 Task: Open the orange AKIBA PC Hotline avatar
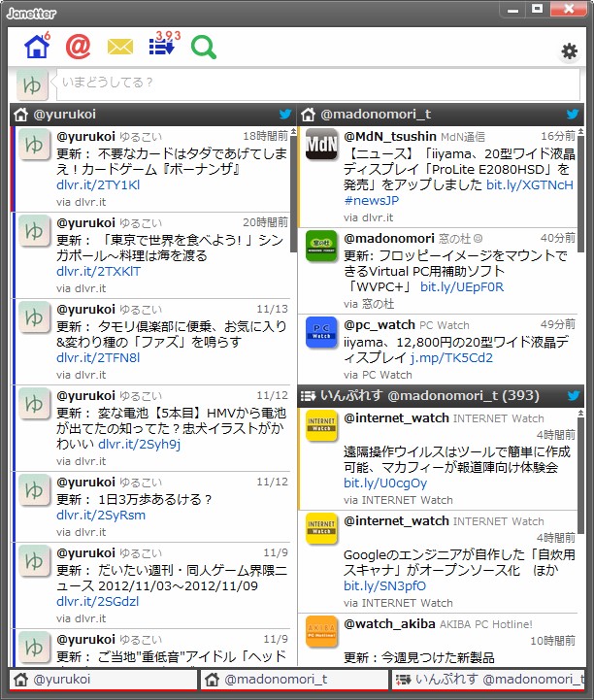(321, 632)
